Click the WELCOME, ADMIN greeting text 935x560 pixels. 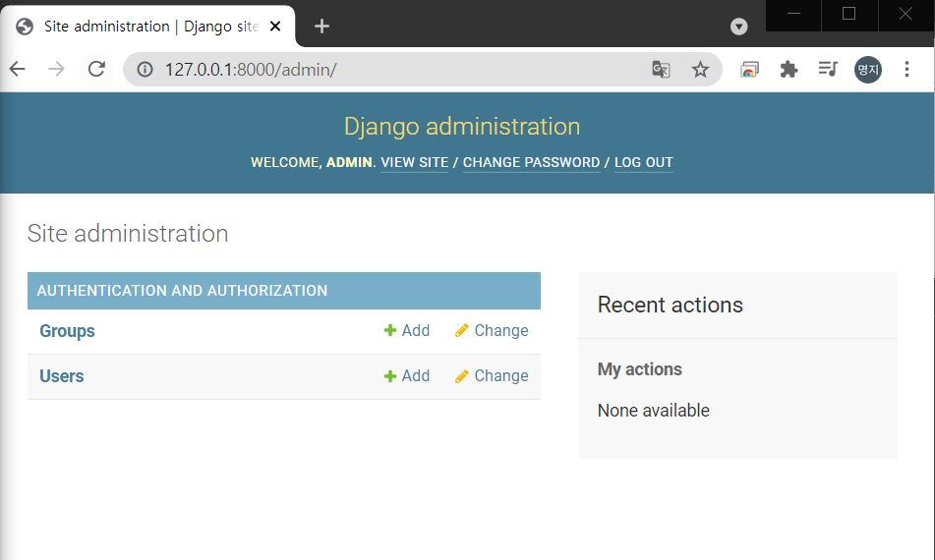(x=313, y=163)
